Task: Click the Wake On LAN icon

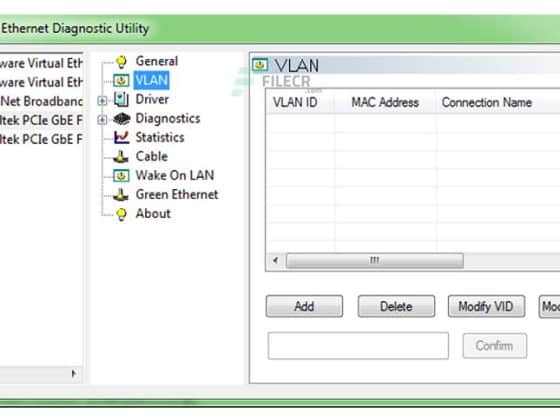Action: (121, 175)
